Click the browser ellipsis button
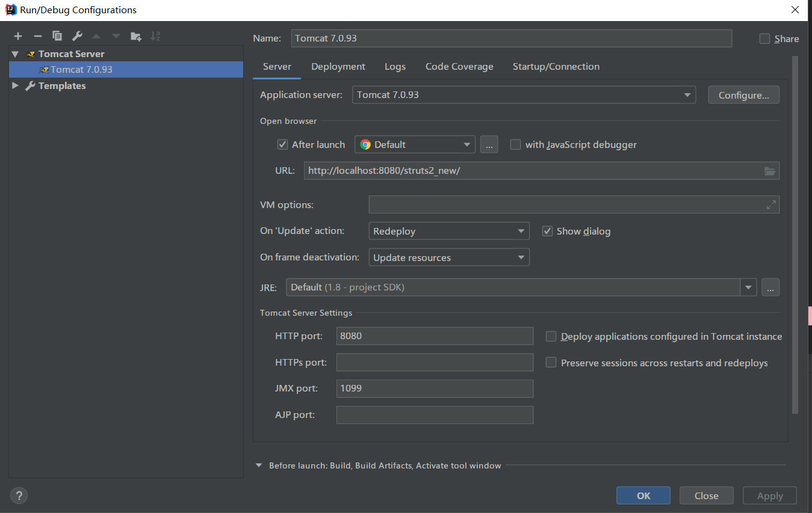This screenshot has height=513, width=812. pos(489,144)
